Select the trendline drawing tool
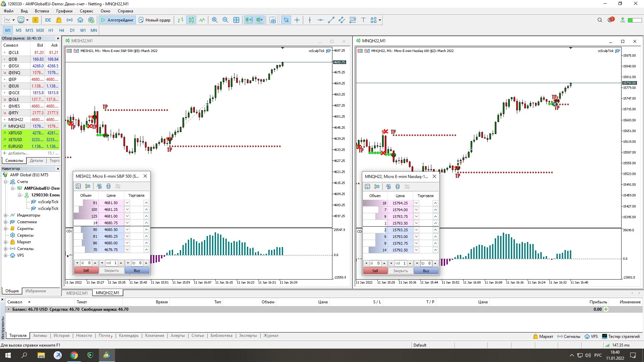This screenshot has height=362, width=644. (x=331, y=20)
